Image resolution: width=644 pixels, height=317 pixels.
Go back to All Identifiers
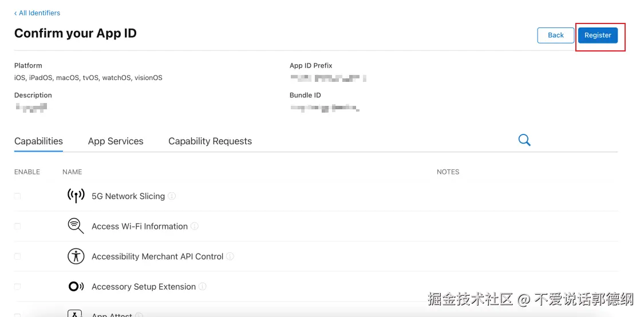coord(38,13)
